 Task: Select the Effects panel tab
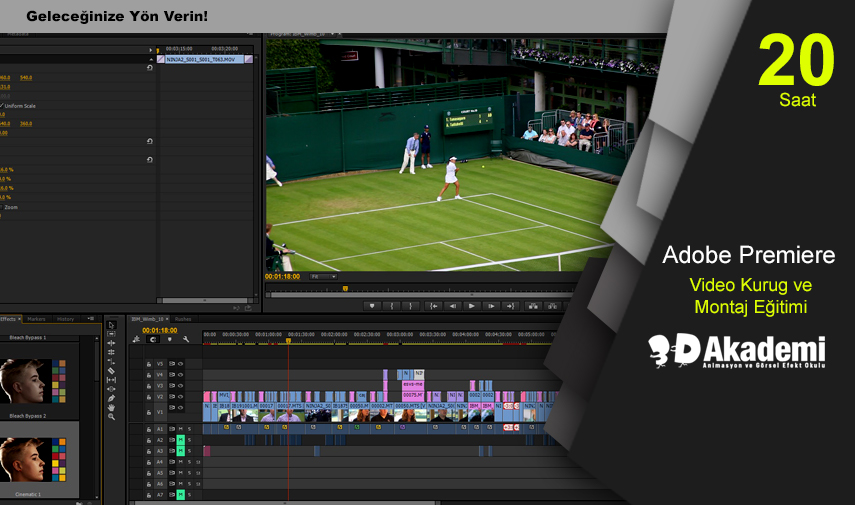[8, 319]
